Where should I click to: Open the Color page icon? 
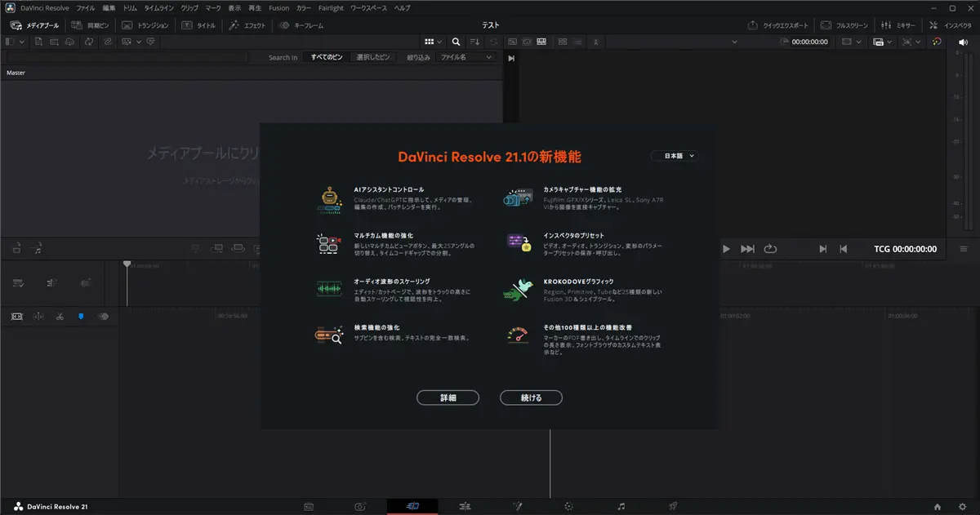click(x=569, y=507)
